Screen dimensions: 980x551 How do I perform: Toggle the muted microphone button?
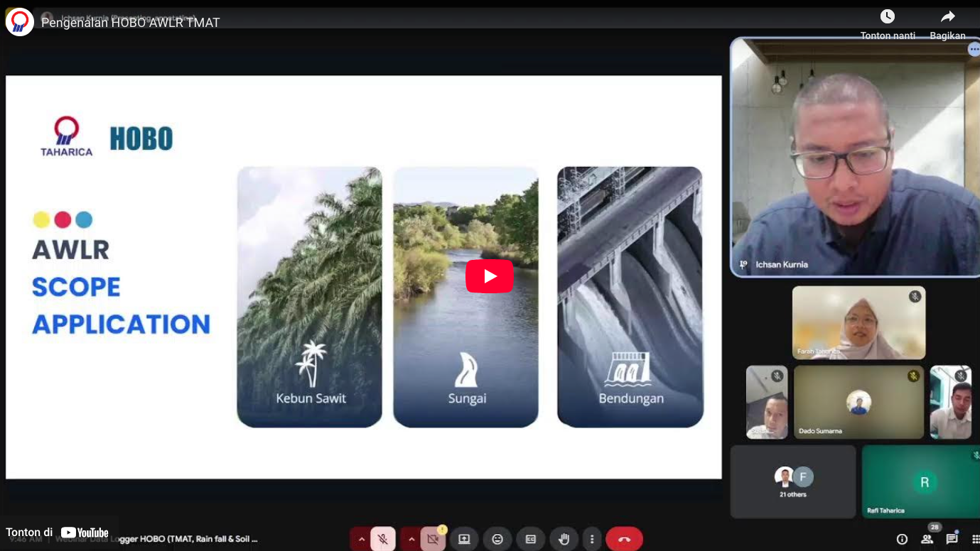point(383,540)
